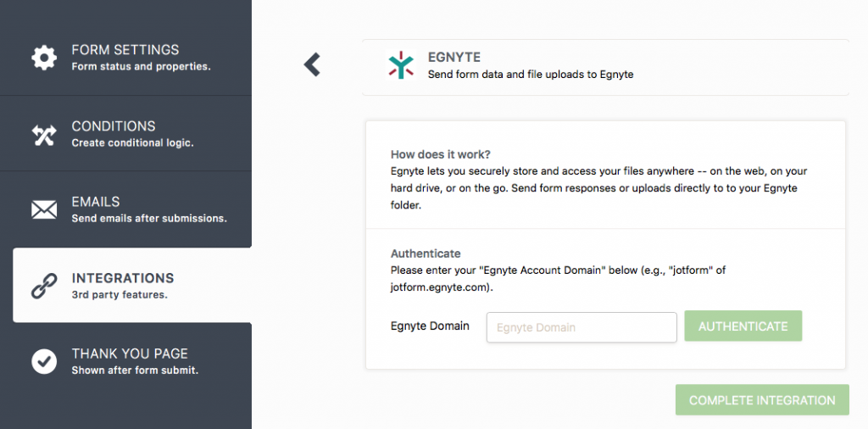Click the Emails envelope icon
This screenshot has height=429, width=868.
pos(44,209)
